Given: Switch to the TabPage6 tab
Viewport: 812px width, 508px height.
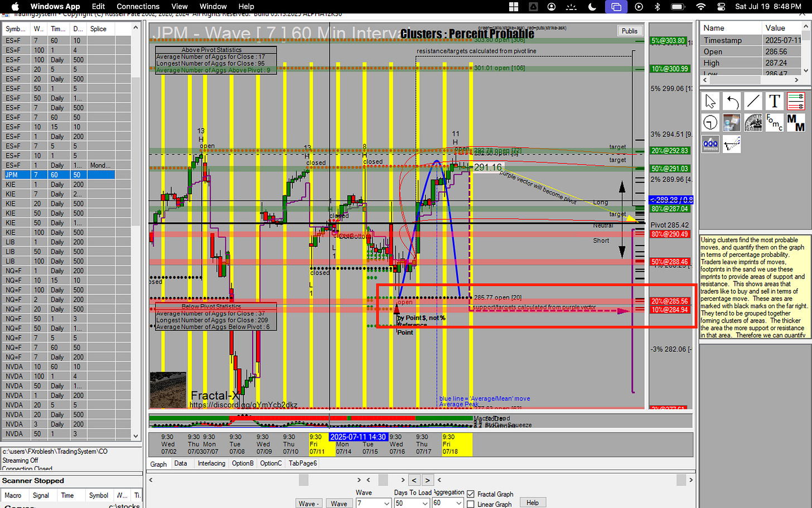Looking at the screenshot, I should (303, 463).
